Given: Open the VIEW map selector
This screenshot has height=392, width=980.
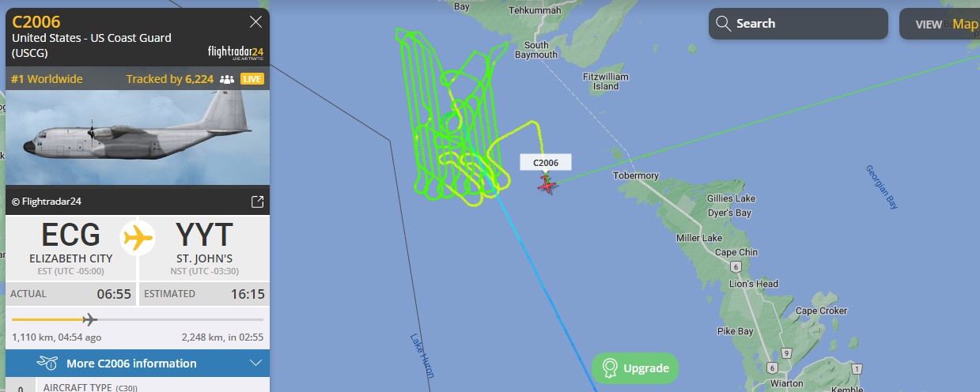Looking at the screenshot, I should pos(940,24).
